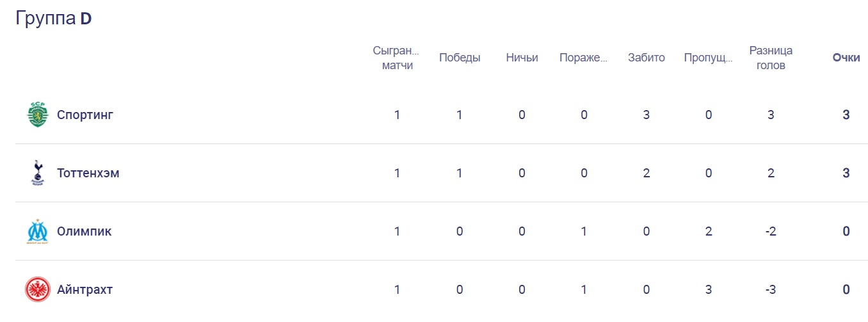This screenshot has width=868, height=322.
Task: Click the truncated Поражения column header
Action: (x=583, y=58)
